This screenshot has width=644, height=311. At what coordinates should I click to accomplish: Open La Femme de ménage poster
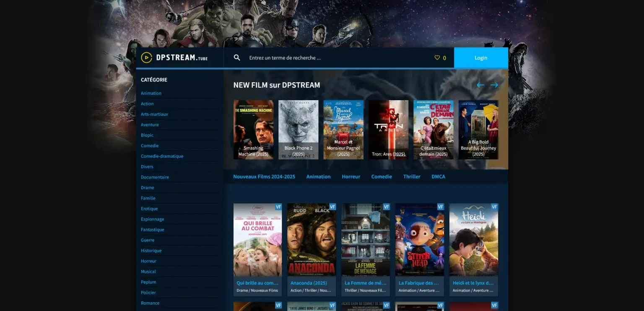[366, 240]
